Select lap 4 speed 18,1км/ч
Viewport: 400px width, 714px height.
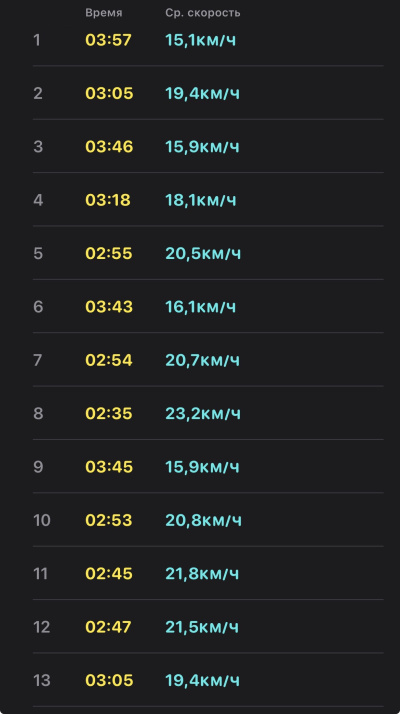pyautogui.click(x=201, y=200)
